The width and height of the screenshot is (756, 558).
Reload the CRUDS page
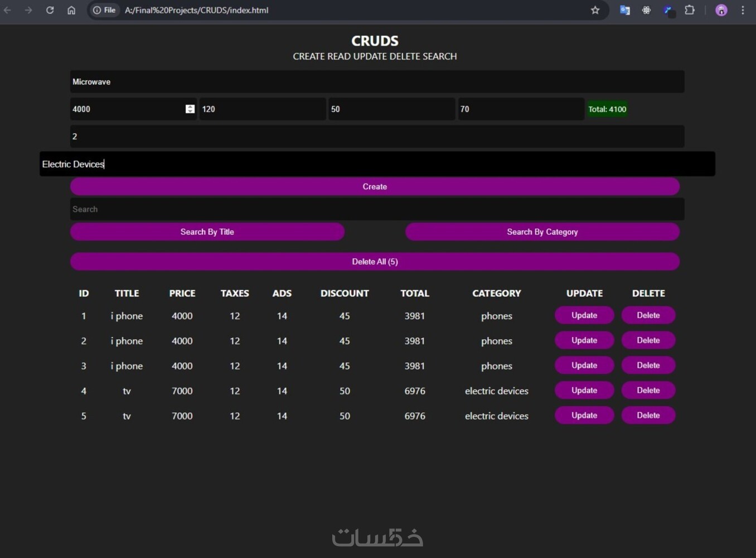click(x=50, y=10)
